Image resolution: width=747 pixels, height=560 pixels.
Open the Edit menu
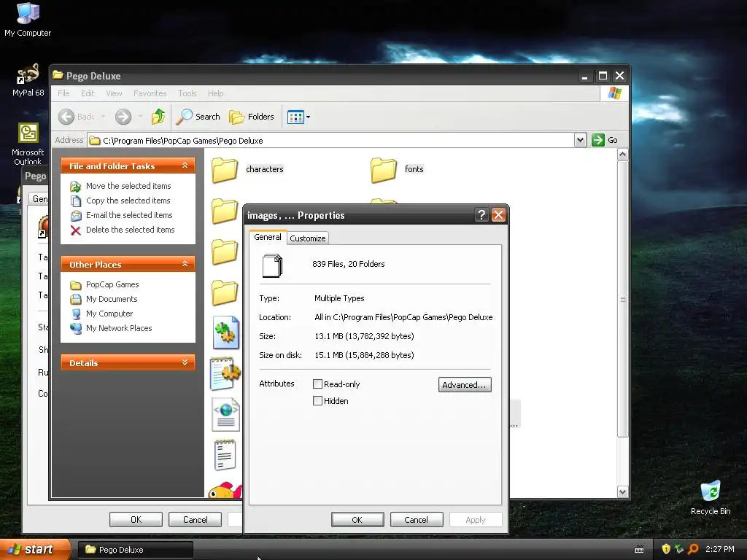(88, 93)
